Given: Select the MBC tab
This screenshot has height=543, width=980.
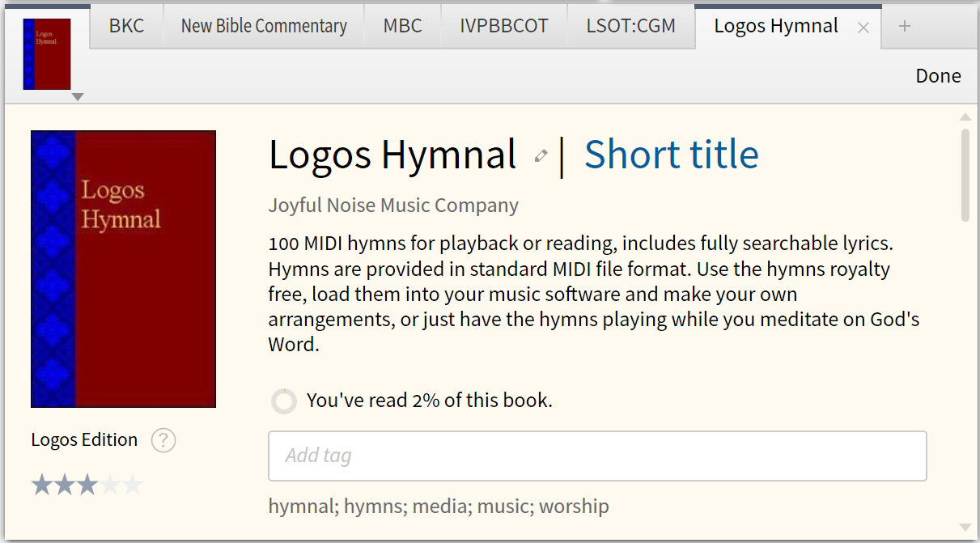Looking at the screenshot, I should pyautogui.click(x=403, y=26).
